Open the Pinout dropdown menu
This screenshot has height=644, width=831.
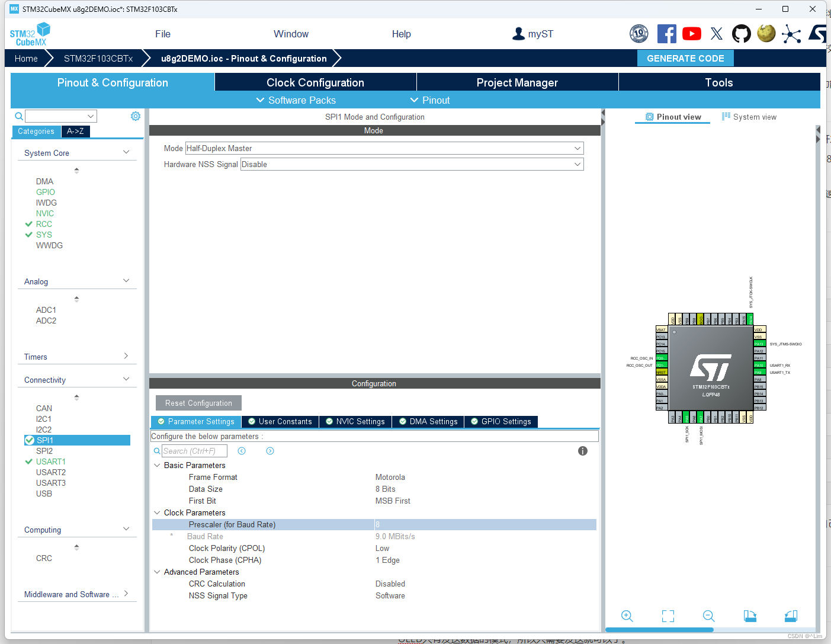[x=430, y=100]
